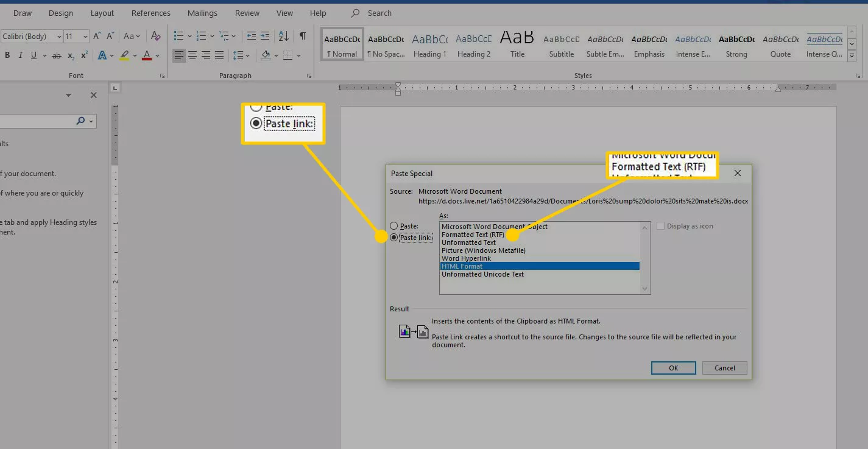The image size is (868, 449).
Task: Decrease font size with Shrink Font
Action: coord(111,37)
